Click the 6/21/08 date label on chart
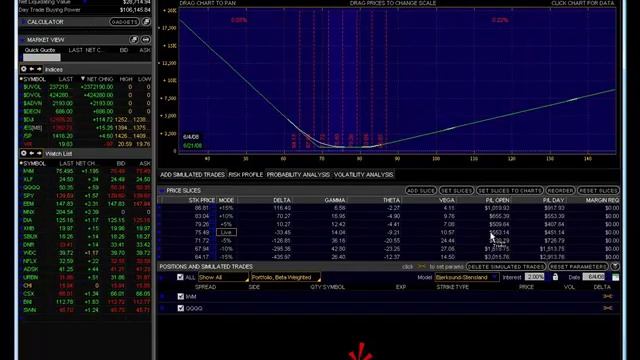This screenshot has height=360, width=640. click(192, 145)
